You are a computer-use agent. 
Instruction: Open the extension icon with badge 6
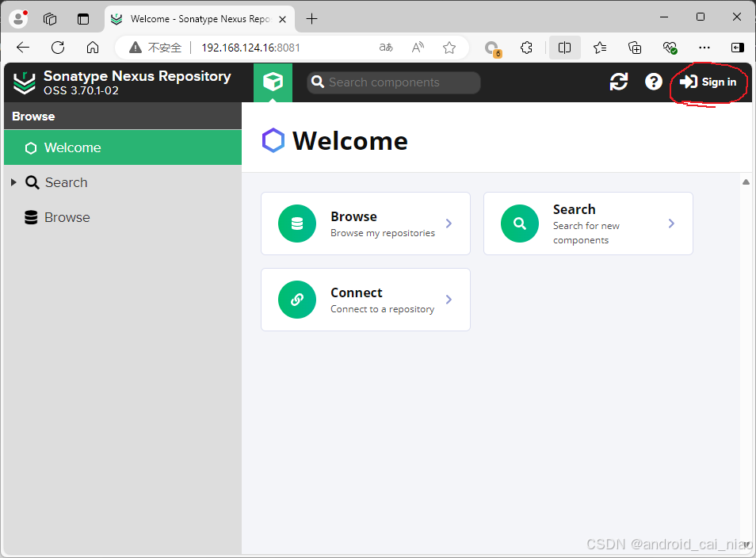492,48
